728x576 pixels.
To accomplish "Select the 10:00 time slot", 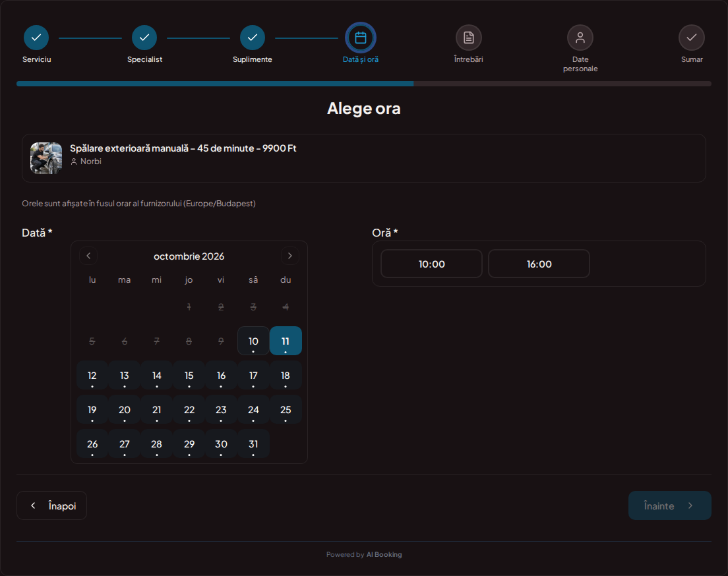I will tap(431, 264).
